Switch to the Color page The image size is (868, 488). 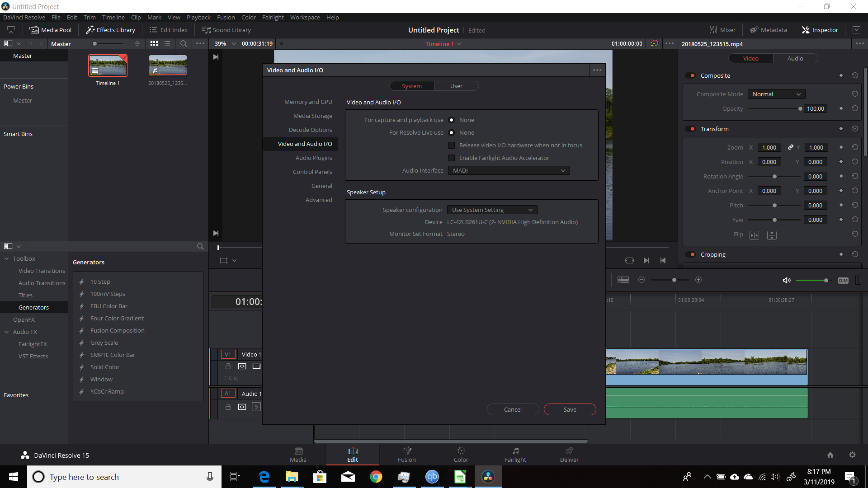tap(461, 455)
